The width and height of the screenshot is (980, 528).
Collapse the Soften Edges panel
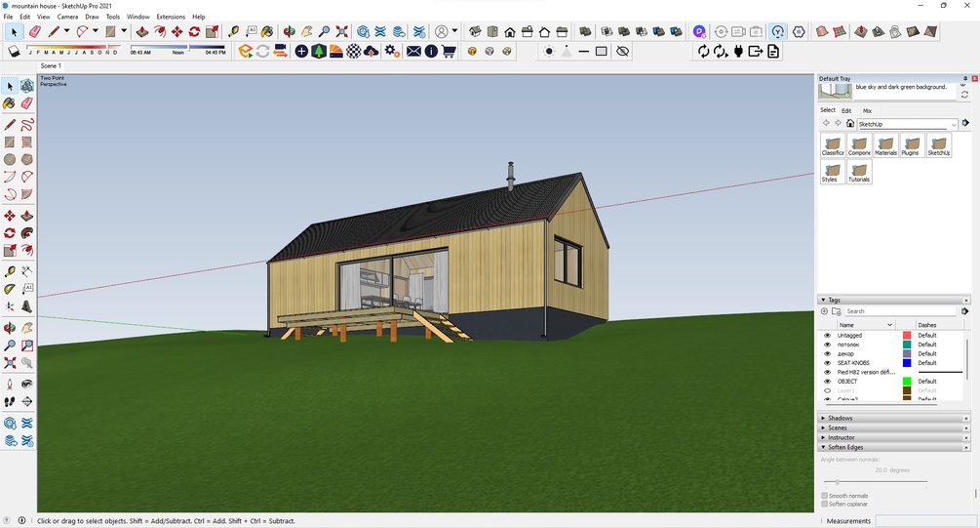(823, 447)
